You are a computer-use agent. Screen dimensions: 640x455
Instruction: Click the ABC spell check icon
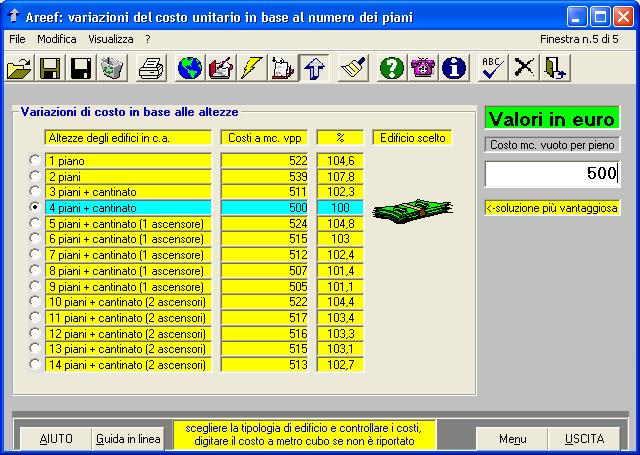(492, 68)
